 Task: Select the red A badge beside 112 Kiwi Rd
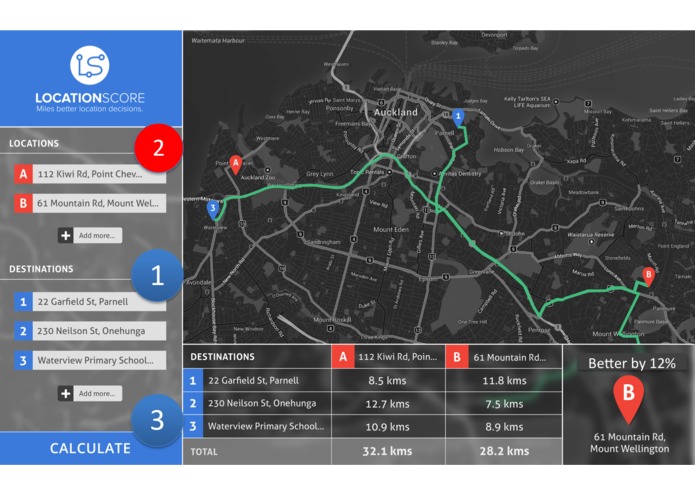point(23,174)
